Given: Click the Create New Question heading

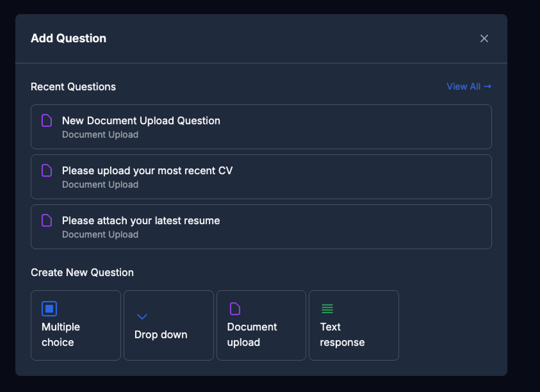Looking at the screenshot, I should click(x=82, y=272).
